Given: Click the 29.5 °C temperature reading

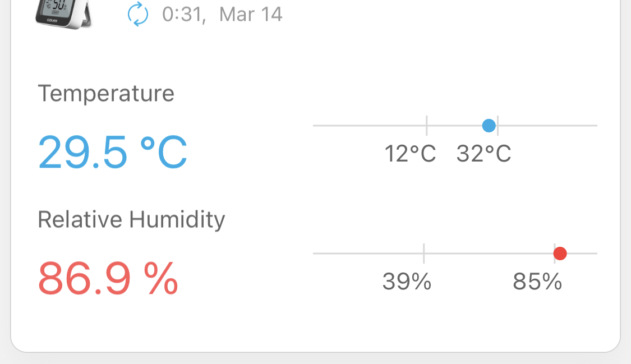Looking at the screenshot, I should 113,153.
